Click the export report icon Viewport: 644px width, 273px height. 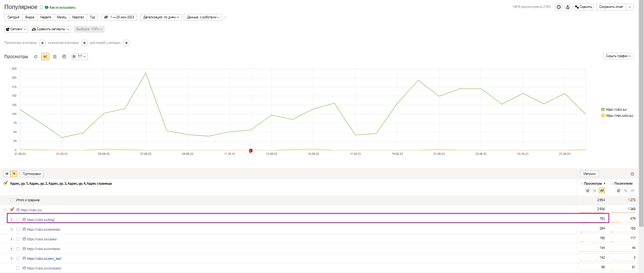[x=568, y=7]
